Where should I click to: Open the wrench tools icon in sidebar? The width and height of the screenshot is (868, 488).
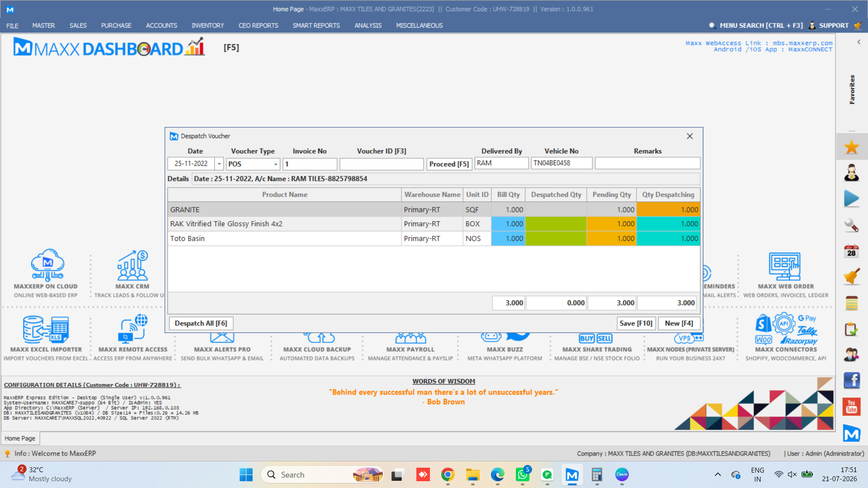851,225
